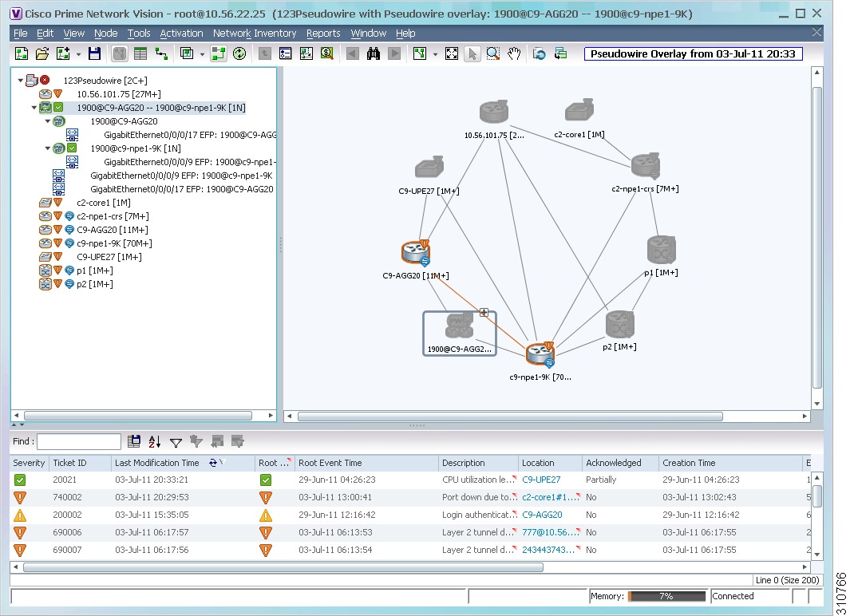Open the Network Inventory menu
This screenshot has width=850, height=616.
(255, 34)
